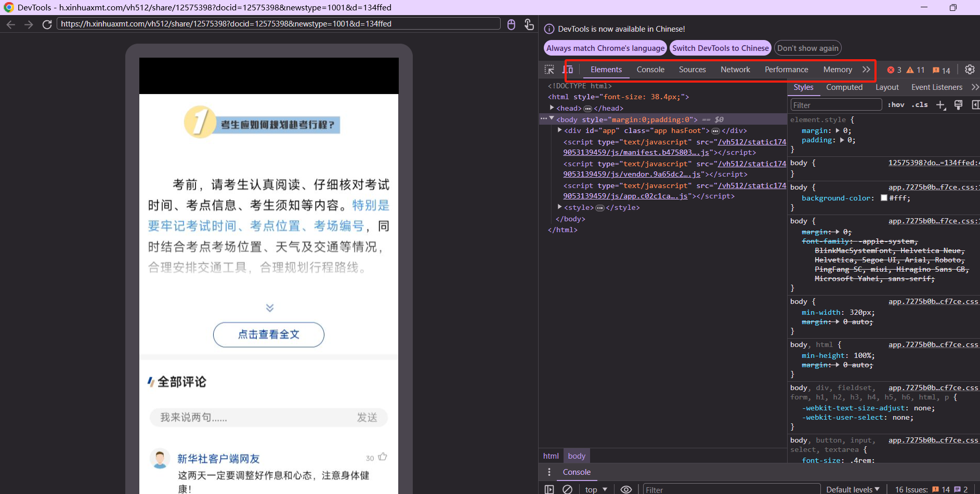Expand the <head> node in DOM tree
Screen dimensions: 980x494
coord(552,108)
